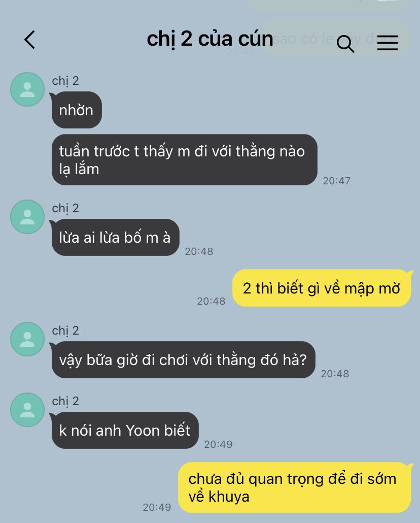Tap the avatar beside 'lừa ai lừa bố m à'
The height and width of the screenshot is (523, 420).
27,217
